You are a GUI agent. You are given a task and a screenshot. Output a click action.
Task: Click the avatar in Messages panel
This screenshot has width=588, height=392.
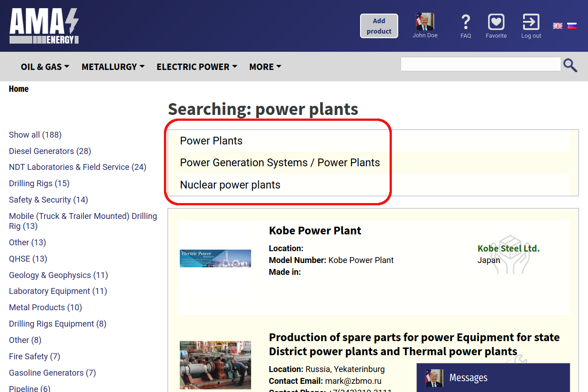[x=434, y=378]
